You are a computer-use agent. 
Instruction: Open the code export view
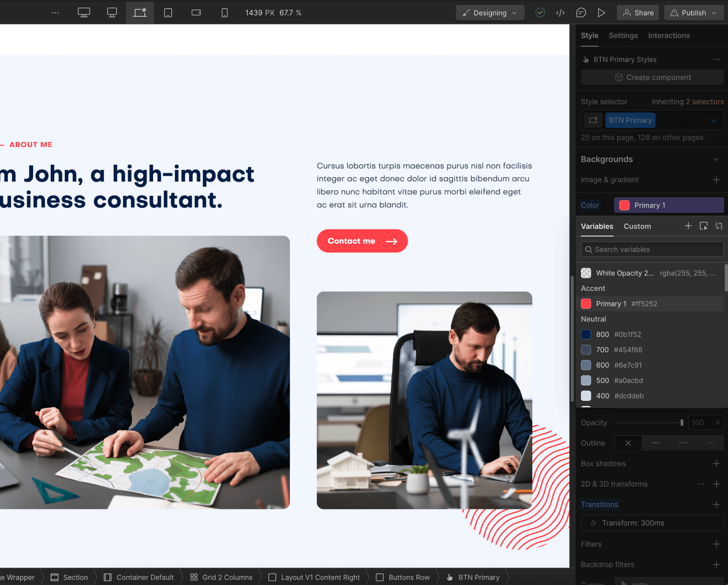pos(561,12)
